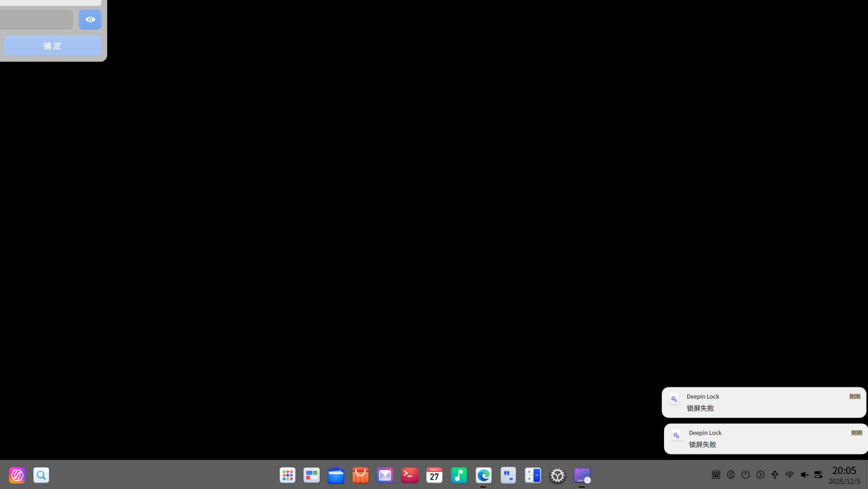Open the purple screen with clock icon
This screenshot has height=489, width=868.
point(582,475)
